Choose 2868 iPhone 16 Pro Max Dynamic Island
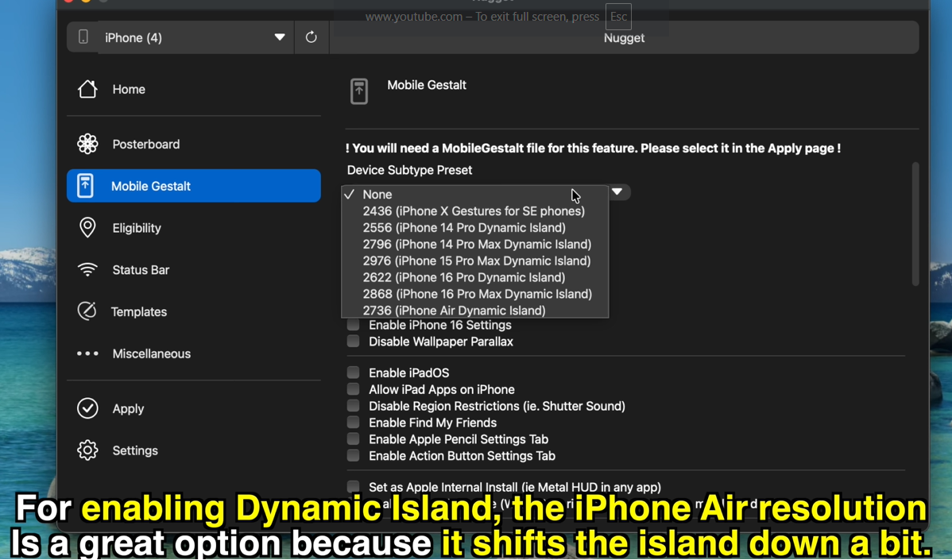Viewport: 952px width, 560px height. [x=474, y=294]
